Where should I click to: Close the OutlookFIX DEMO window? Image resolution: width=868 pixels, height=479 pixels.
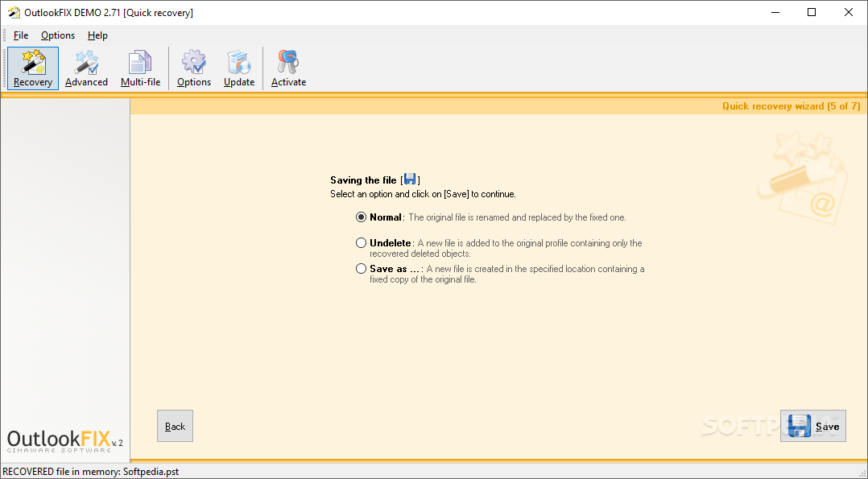pos(848,12)
